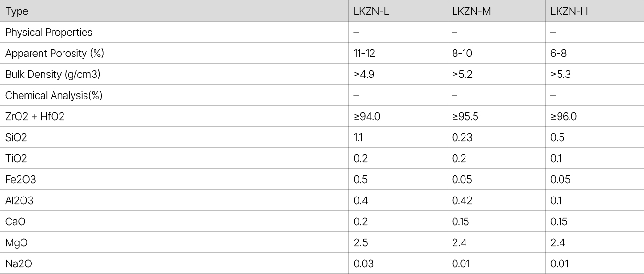
Task: Select the Apparent Porosity (%) row label
Action: tap(54, 54)
